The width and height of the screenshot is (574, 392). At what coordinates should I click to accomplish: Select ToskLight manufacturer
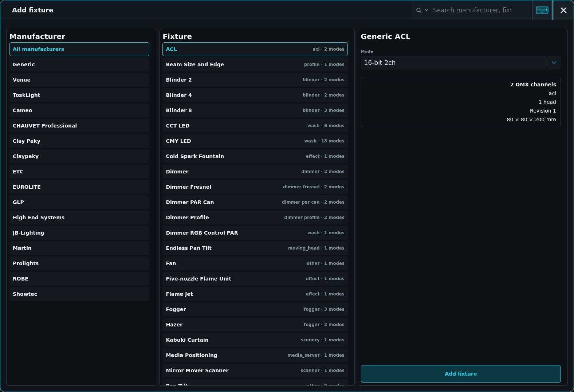pyautogui.click(x=79, y=95)
